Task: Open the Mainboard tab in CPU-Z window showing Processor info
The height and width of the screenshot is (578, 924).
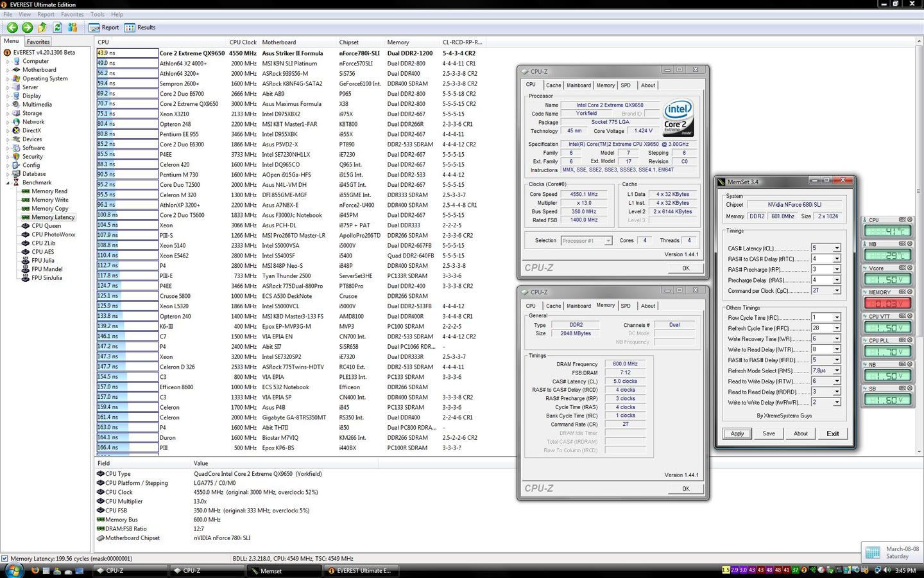Action: (579, 85)
